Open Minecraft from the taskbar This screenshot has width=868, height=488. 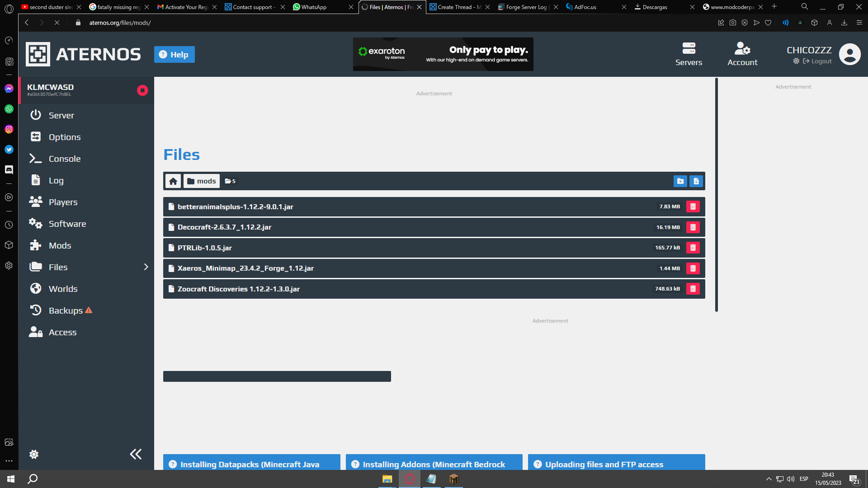pos(454,479)
